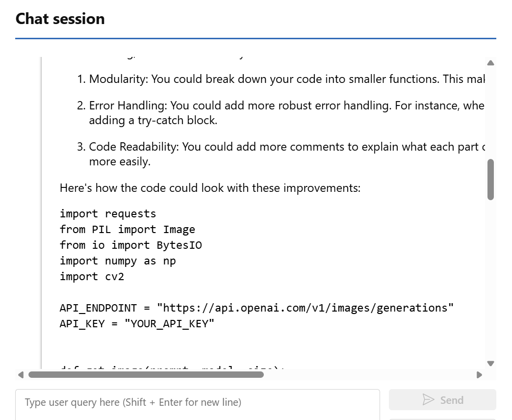Click the API_ENDPOINT URL code line
The image size is (512, 420).
click(256, 308)
